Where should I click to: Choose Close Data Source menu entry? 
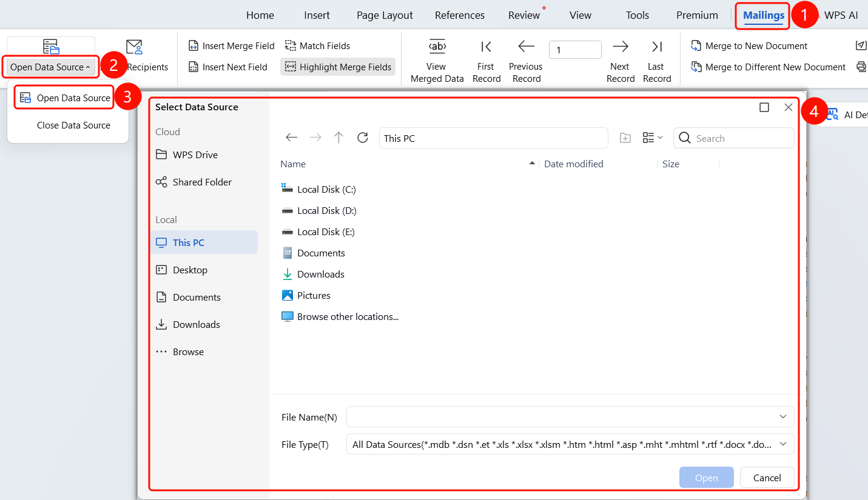pyautogui.click(x=73, y=125)
